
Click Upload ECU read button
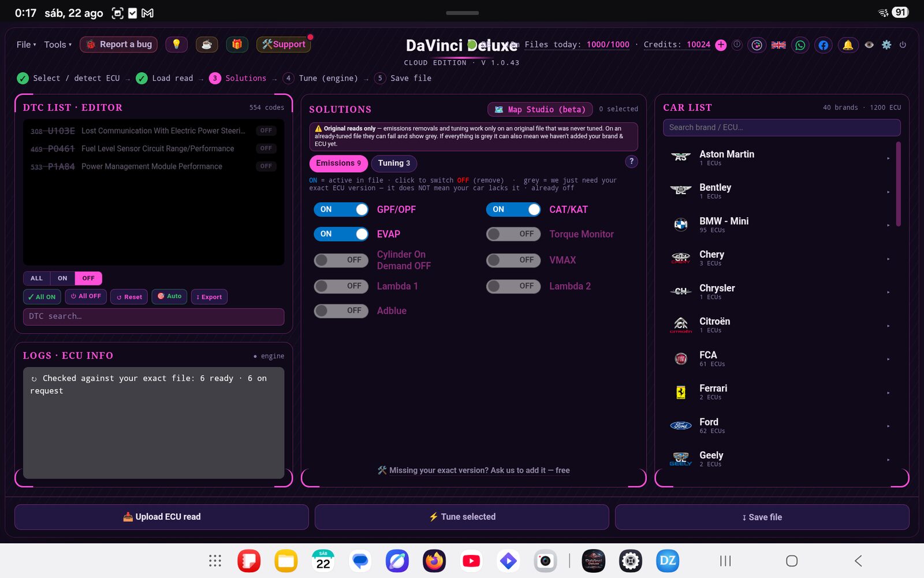[162, 517]
